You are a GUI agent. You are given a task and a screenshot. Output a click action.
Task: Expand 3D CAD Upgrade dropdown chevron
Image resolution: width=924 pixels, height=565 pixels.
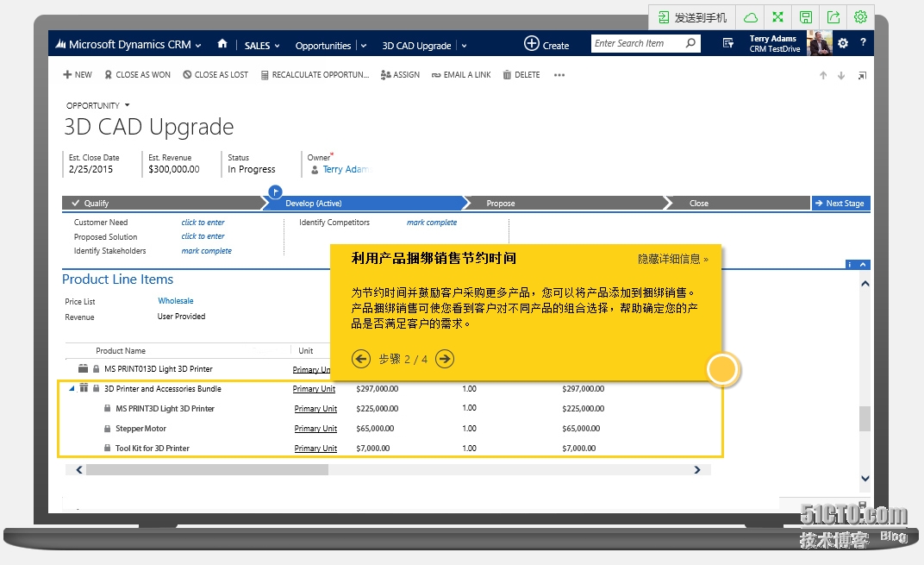point(465,46)
